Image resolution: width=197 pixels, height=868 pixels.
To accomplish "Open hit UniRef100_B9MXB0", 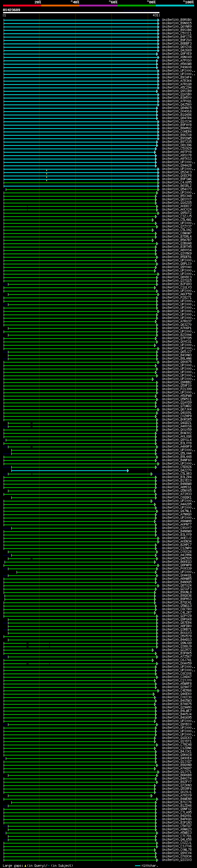I will (177, 20).
